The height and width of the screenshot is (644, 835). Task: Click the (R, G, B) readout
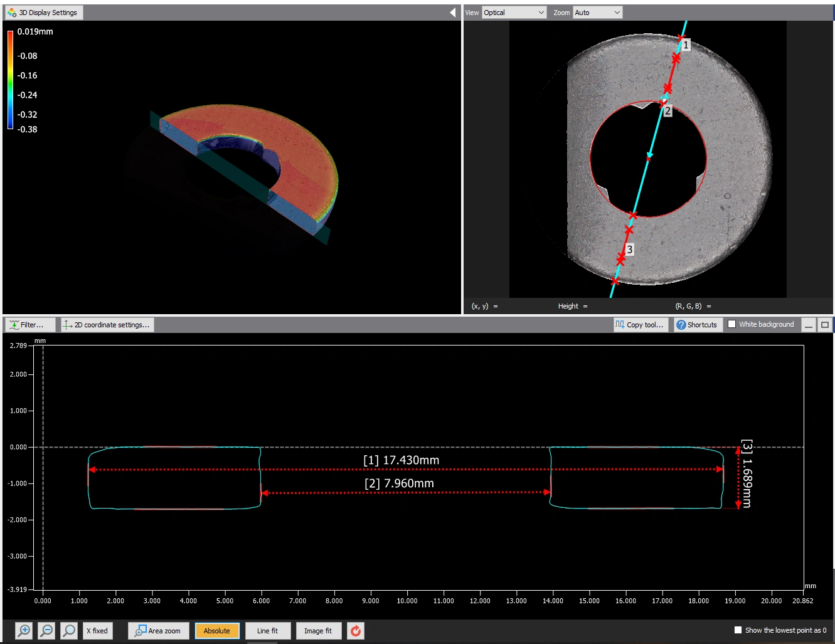[693, 306]
